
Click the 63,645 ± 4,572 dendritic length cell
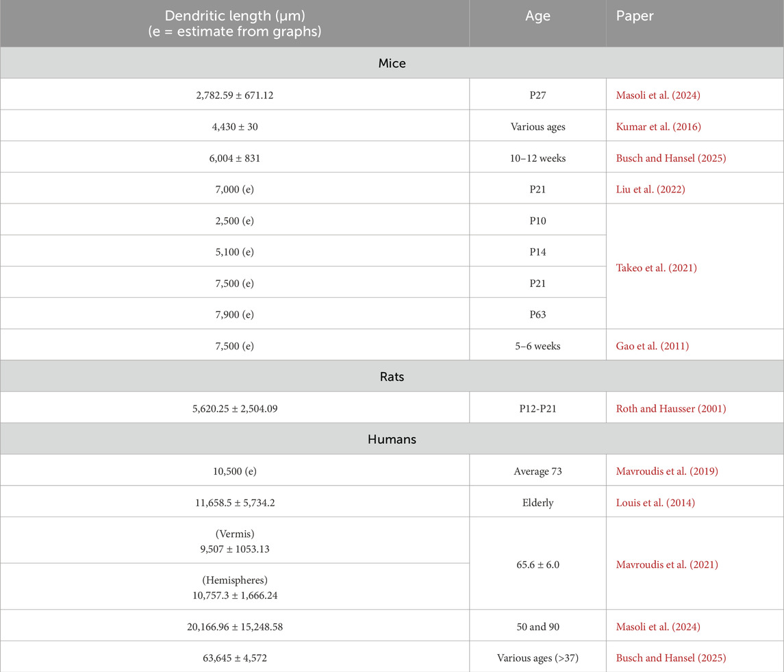(x=235, y=658)
